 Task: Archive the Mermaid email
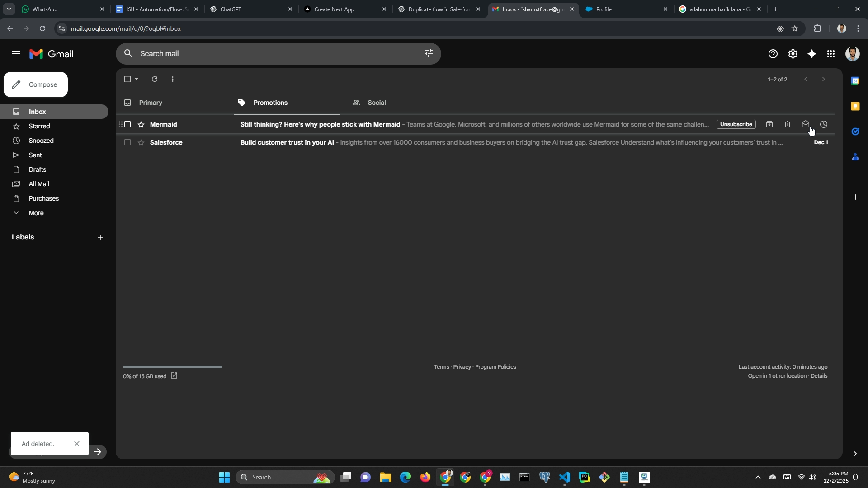[x=769, y=124]
